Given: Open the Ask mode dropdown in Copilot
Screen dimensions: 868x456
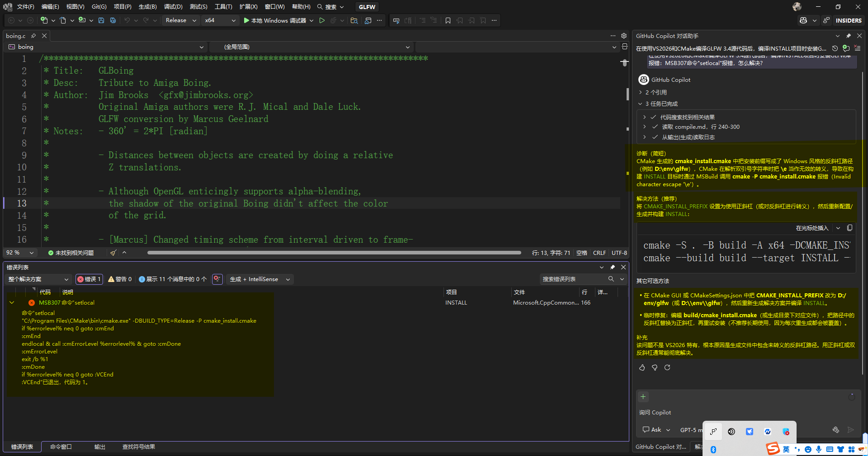Looking at the screenshot, I should pos(656,430).
